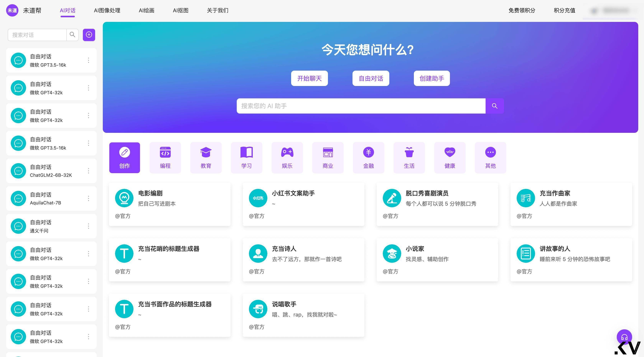Click the heading 今天您想问什么?

367,50
